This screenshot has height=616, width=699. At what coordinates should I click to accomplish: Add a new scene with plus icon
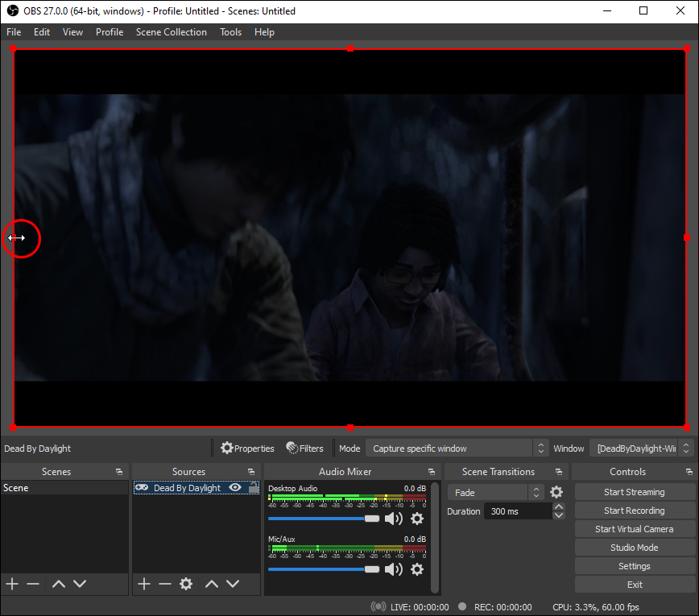[x=12, y=584]
